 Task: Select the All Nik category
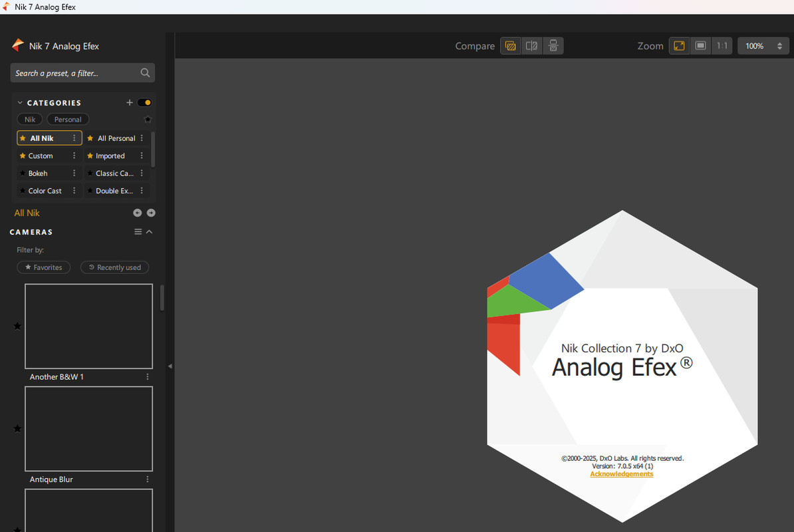(x=49, y=138)
